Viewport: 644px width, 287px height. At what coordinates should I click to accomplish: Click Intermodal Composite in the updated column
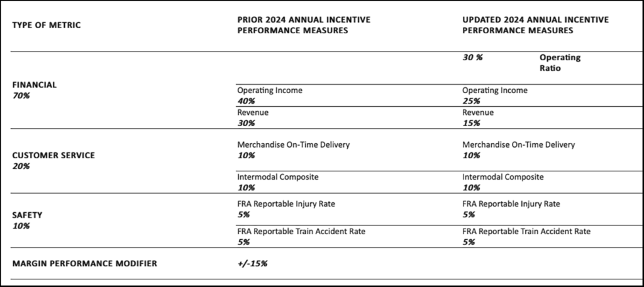pyautogui.click(x=503, y=177)
